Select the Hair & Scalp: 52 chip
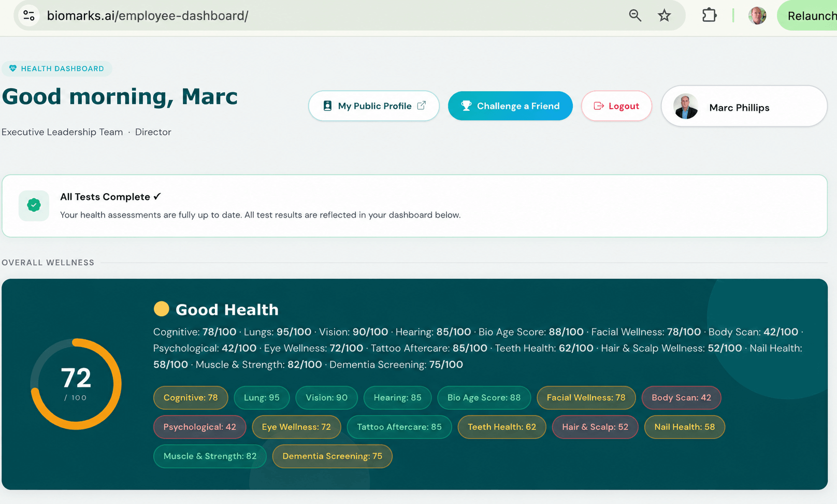This screenshot has width=837, height=504. tap(595, 427)
